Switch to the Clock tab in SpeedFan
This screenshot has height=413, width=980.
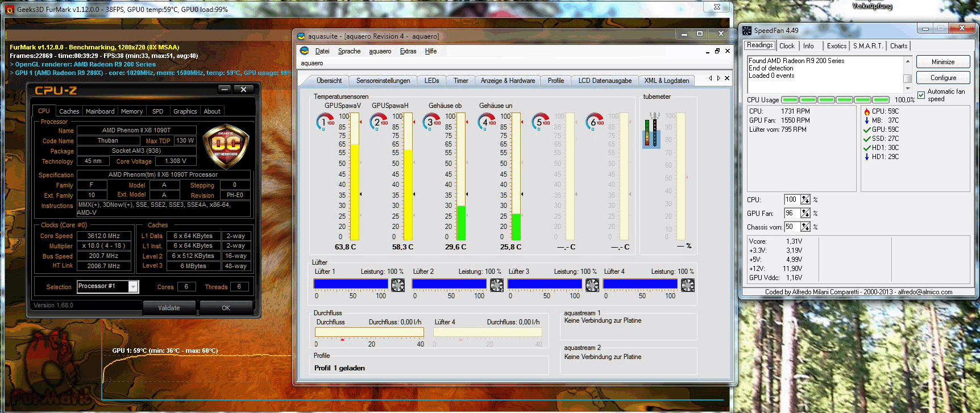787,46
